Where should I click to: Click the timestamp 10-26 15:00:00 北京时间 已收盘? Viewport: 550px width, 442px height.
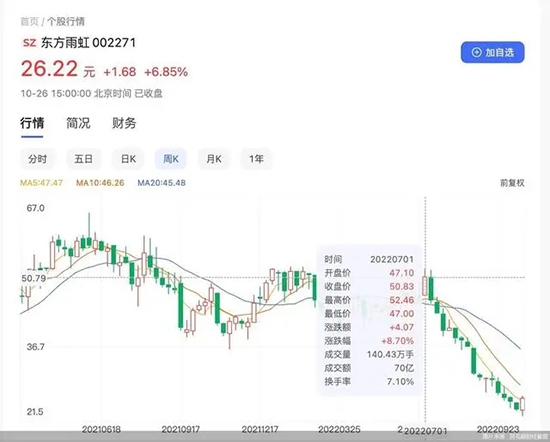[92, 93]
